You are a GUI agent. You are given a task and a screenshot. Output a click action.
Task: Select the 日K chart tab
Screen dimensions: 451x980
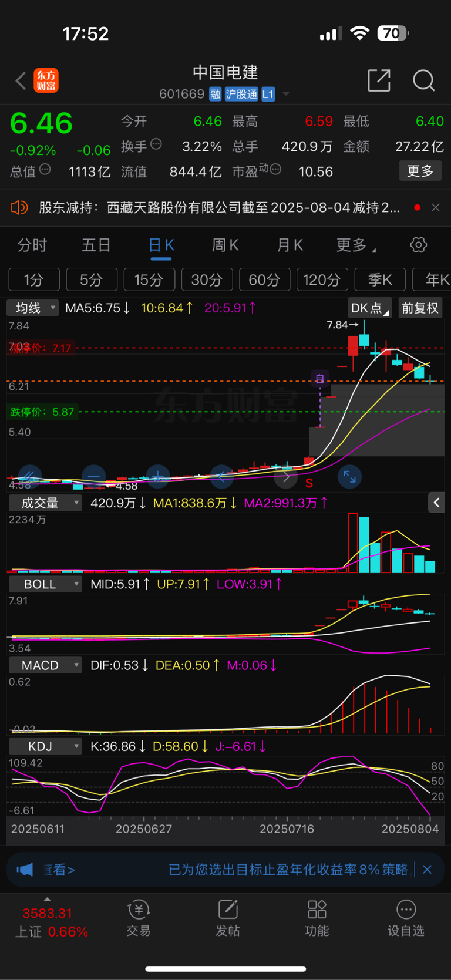pos(161,245)
